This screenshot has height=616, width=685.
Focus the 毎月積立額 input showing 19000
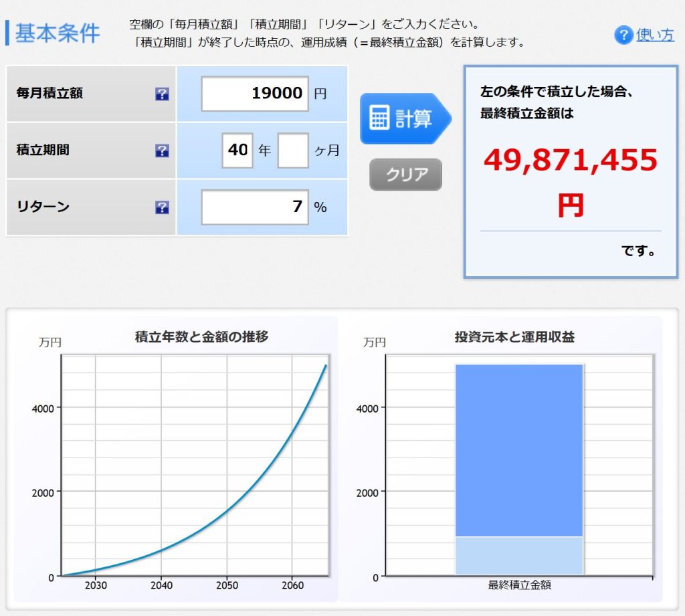tap(255, 94)
